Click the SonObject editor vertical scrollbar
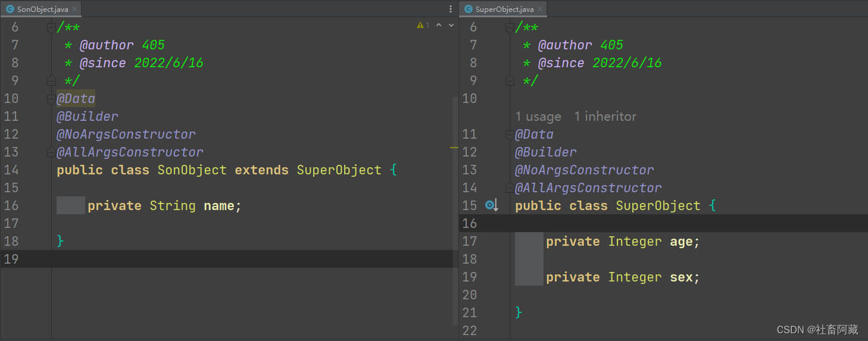Image resolution: width=868 pixels, height=341 pixels. [455, 208]
